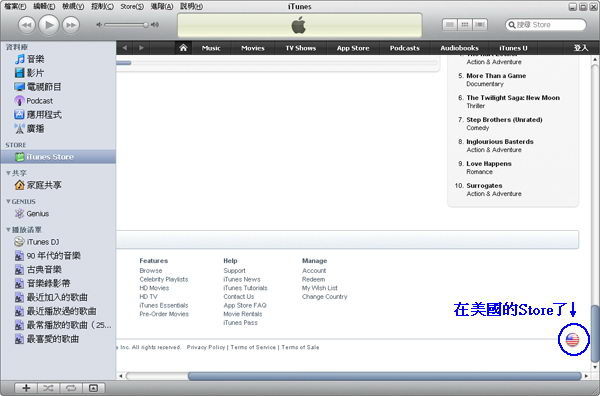Screen dimensions: 600x396
Task: Open the Account link under Manage
Action: pos(314,271)
